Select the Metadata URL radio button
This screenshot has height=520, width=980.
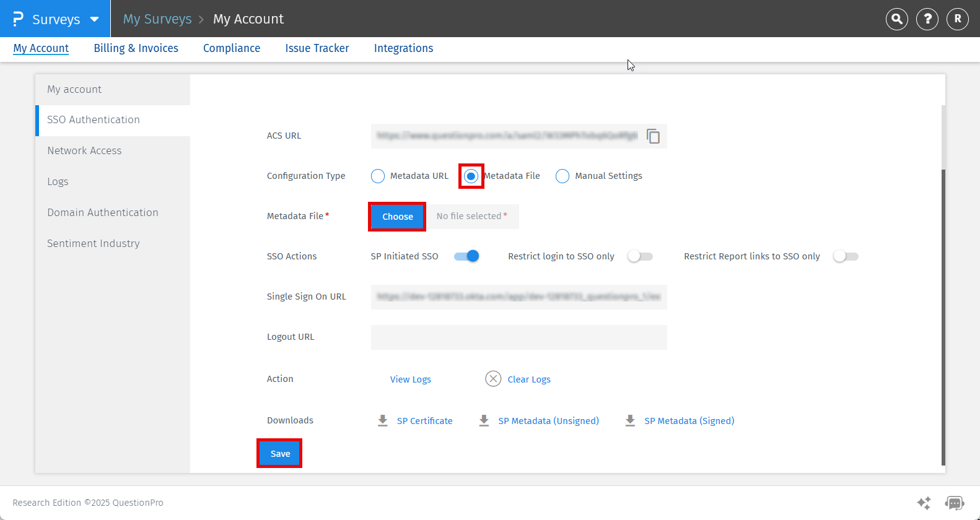click(378, 176)
